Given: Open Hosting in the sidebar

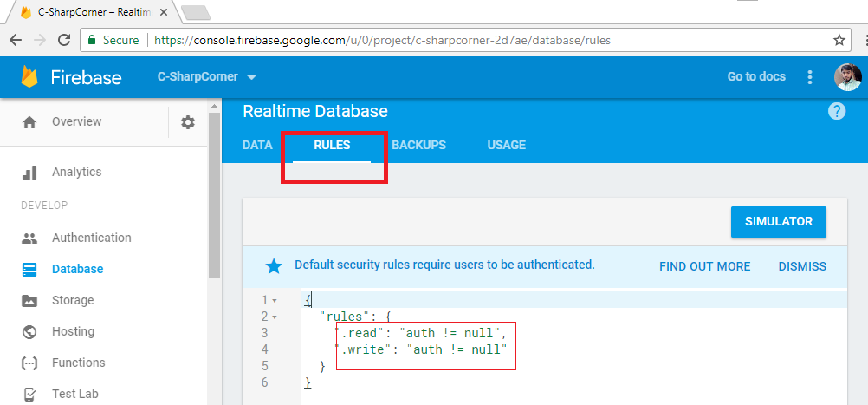Looking at the screenshot, I should pos(73,332).
